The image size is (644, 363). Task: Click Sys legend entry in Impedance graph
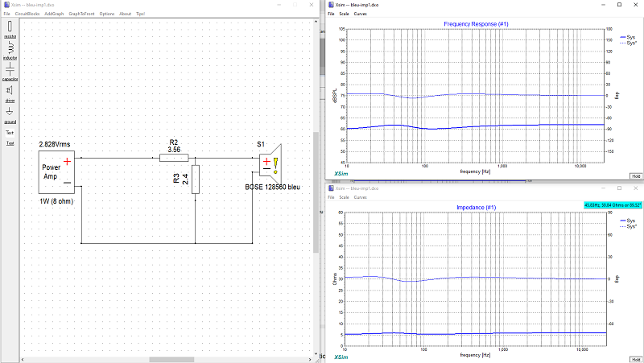(x=628, y=221)
